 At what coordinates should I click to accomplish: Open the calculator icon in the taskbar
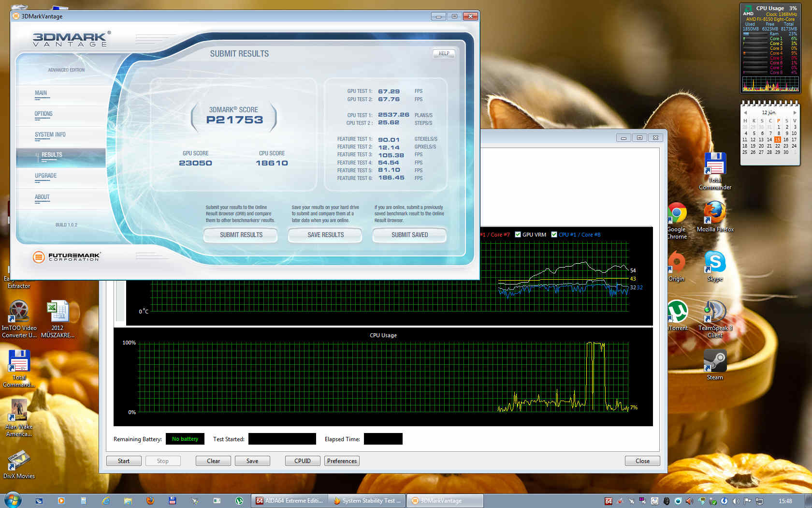pyautogui.click(x=84, y=501)
